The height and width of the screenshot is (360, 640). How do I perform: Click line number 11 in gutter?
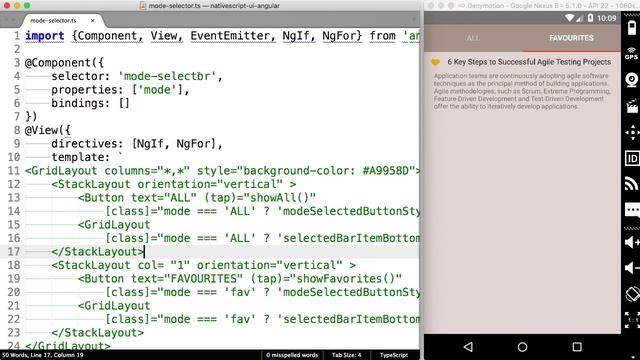pos(13,171)
